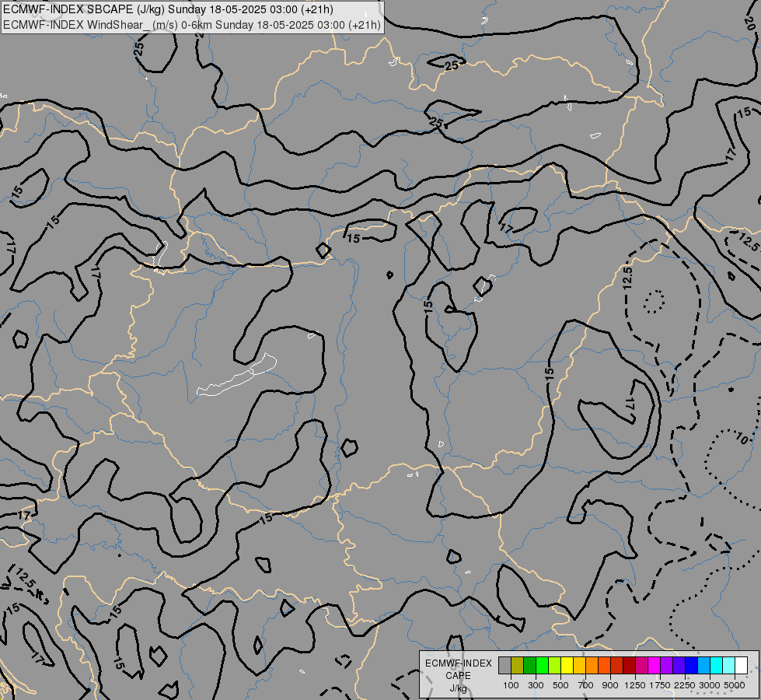Click the olive swatch in the CAPE legend

coord(518,665)
